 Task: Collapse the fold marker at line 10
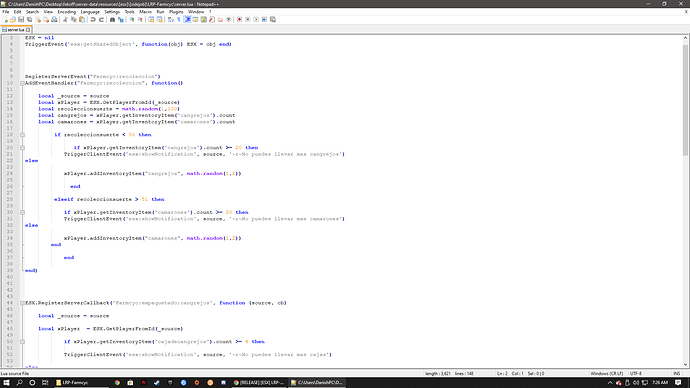pyautogui.click(x=22, y=83)
